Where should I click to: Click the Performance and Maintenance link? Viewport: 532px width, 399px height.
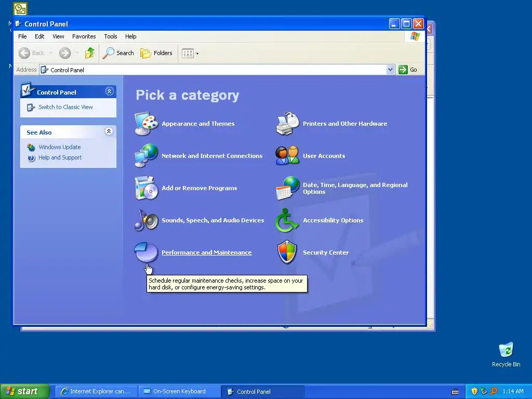point(207,252)
